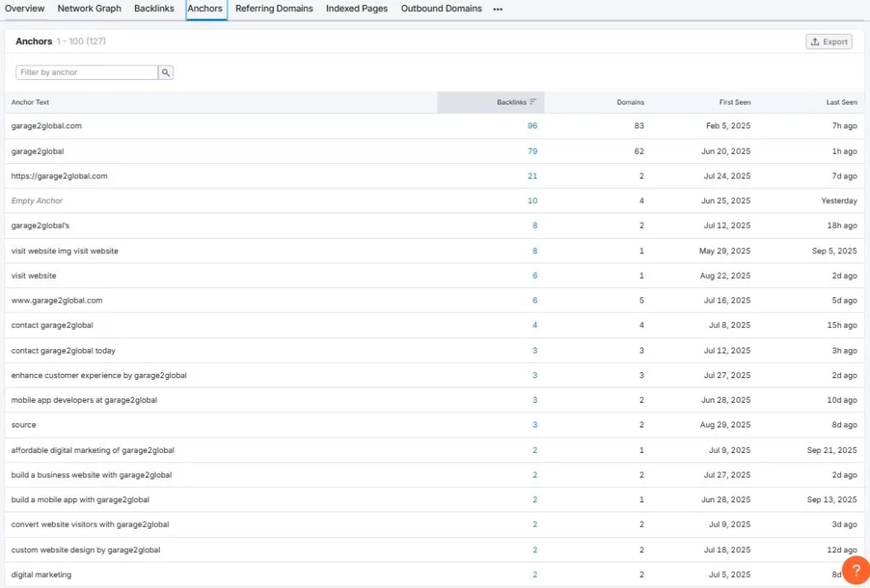The height and width of the screenshot is (588, 870).
Task: Open the 8 backlinks for garage2global's
Action: tap(535, 225)
